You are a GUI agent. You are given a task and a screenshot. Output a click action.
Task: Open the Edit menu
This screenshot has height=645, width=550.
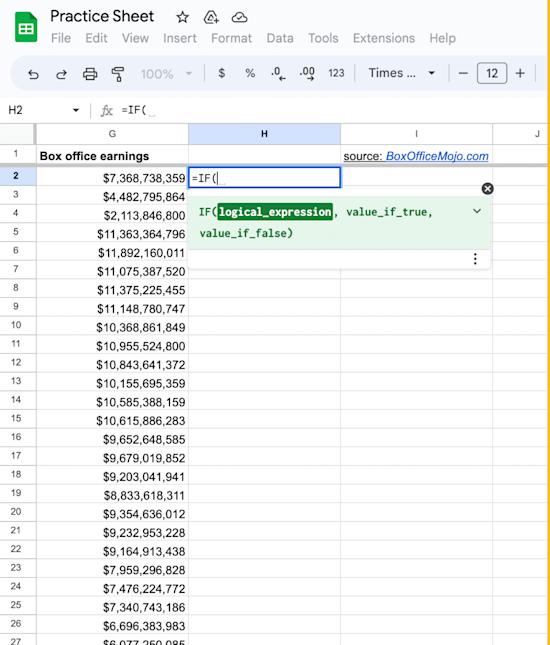tap(96, 38)
